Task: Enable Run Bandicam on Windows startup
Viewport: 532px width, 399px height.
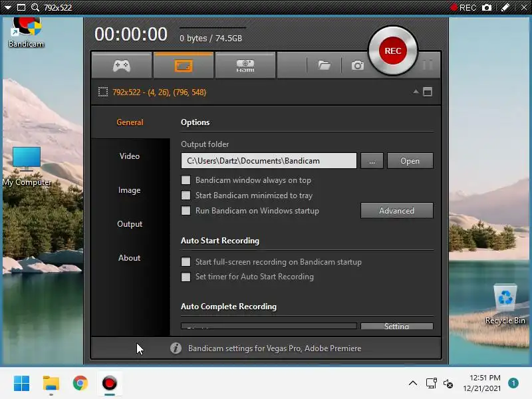Action: [x=186, y=211]
